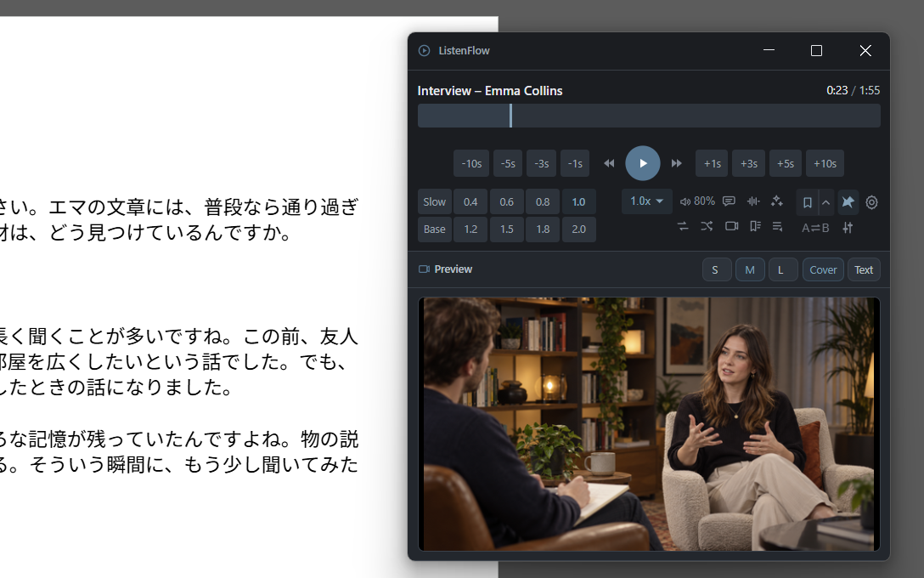The image size is (924, 578).
Task: Choose small preview size S
Action: tap(717, 269)
